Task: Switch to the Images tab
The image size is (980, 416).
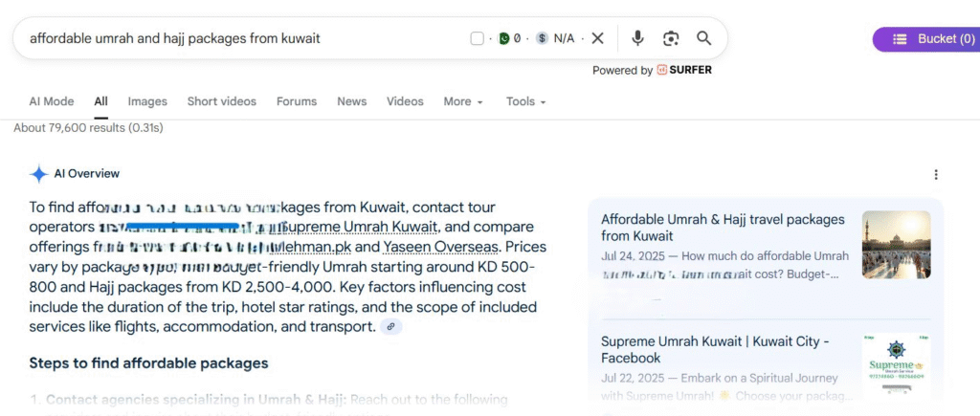Action: [147, 101]
